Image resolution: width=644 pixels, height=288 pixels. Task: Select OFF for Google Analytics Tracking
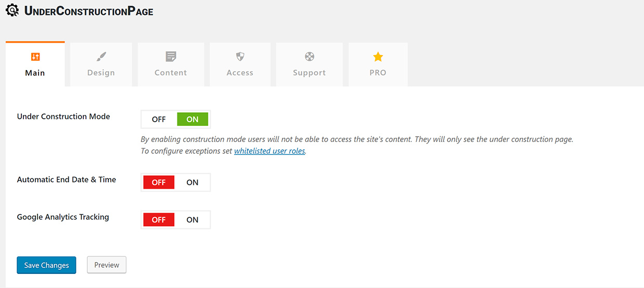(x=159, y=220)
